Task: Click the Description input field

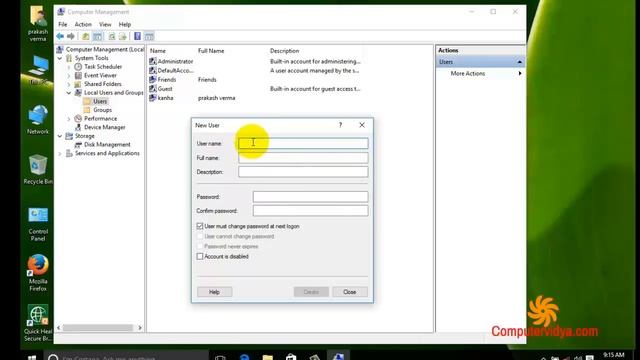Action: coord(303,172)
